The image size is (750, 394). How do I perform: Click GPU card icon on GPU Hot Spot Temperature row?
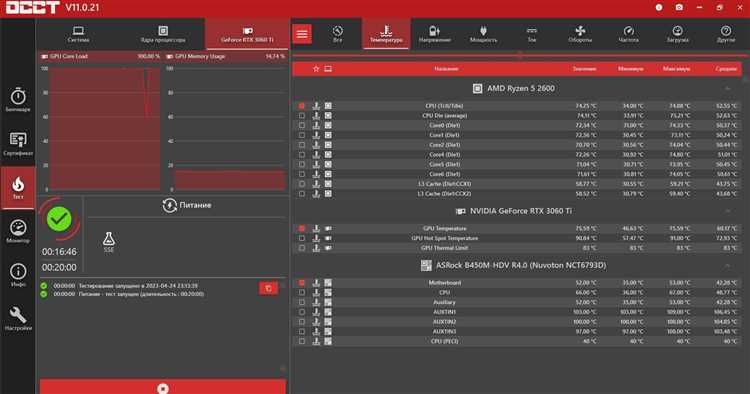point(328,238)
